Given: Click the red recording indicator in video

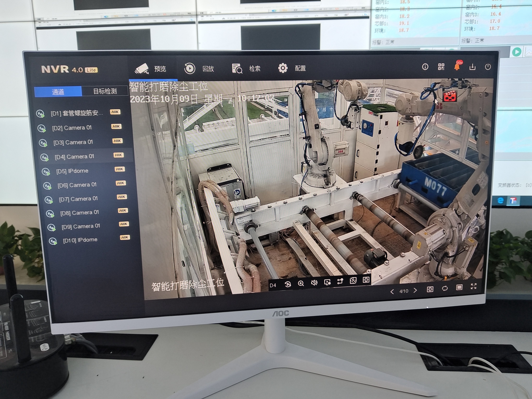Looking at the screenshot, I should [x=450, y=96].
